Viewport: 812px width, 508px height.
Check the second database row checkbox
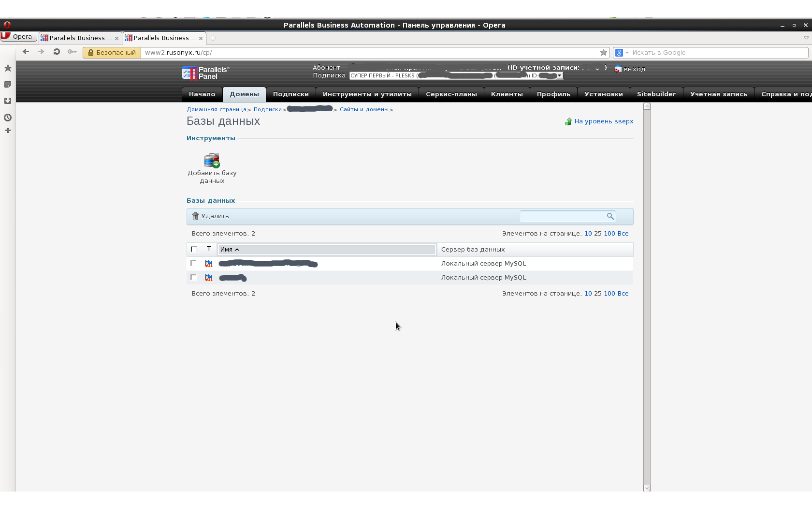tap(193, 277)
